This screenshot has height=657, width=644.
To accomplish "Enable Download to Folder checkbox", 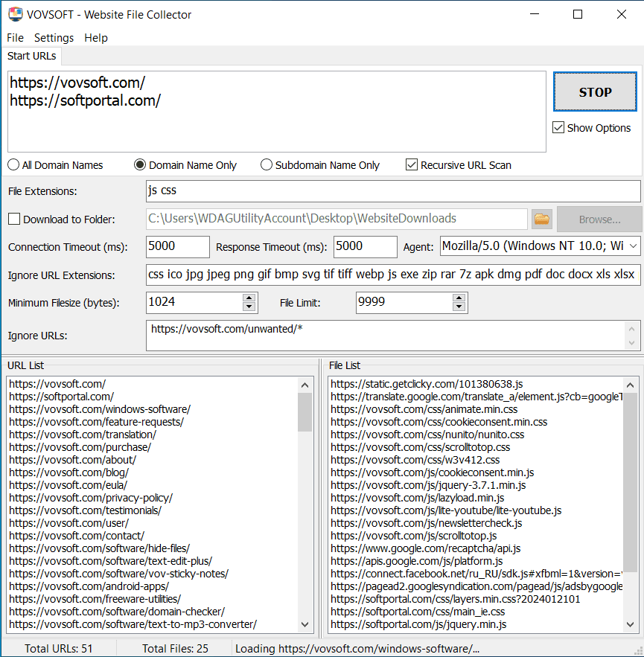I will (x=14, y=219).
